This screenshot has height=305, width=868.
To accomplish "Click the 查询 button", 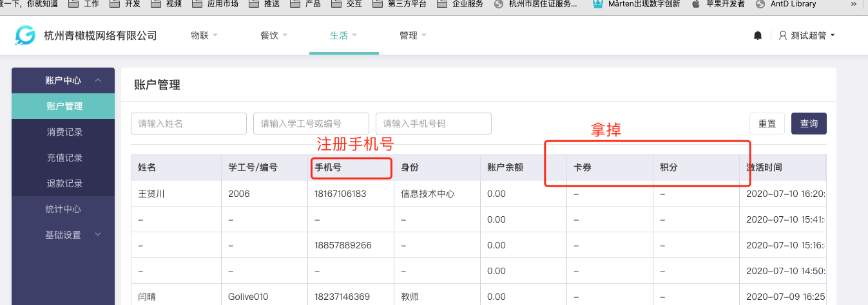I will click(x=809, y=124).
